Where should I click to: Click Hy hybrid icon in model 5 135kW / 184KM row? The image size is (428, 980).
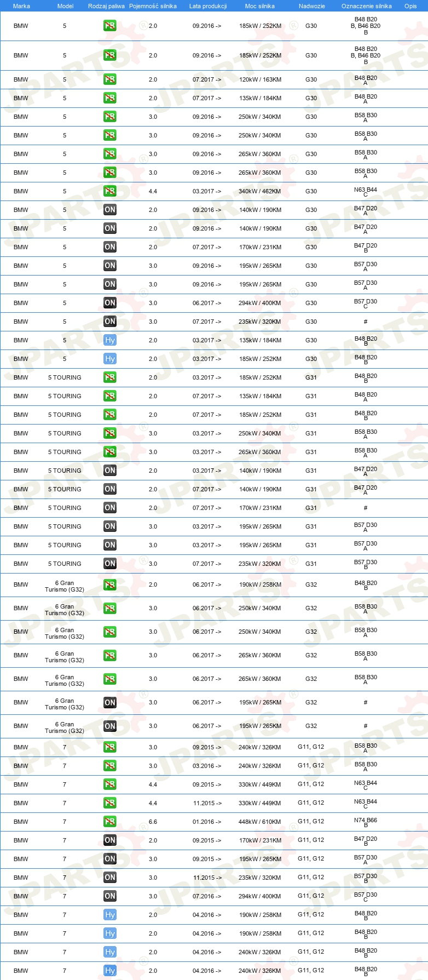click(110, 340)
